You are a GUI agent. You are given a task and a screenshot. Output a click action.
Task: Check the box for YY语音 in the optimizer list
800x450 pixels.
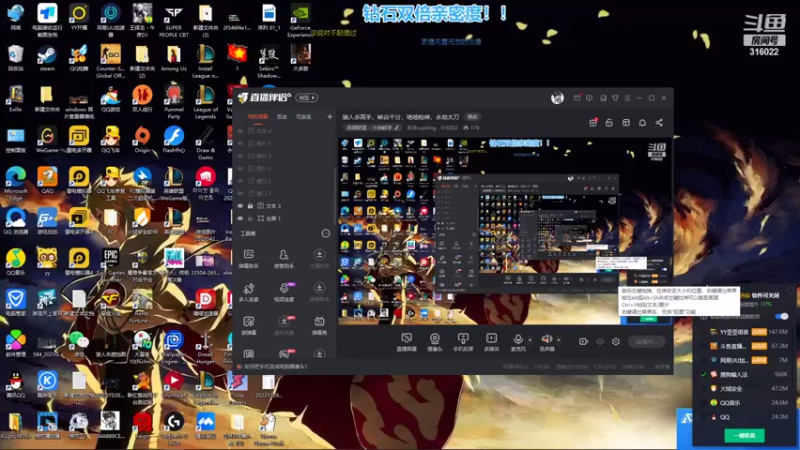tap(704, 332)
